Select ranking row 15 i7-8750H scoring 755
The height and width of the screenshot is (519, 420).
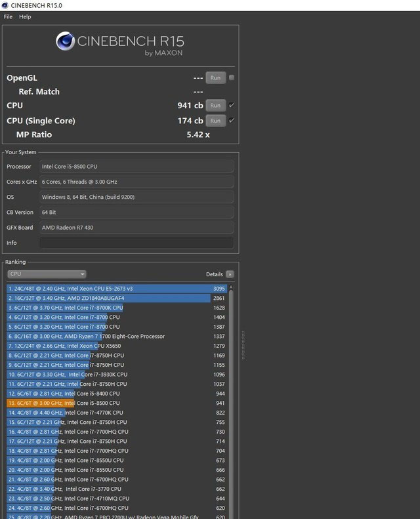click(x=117, y=422)
